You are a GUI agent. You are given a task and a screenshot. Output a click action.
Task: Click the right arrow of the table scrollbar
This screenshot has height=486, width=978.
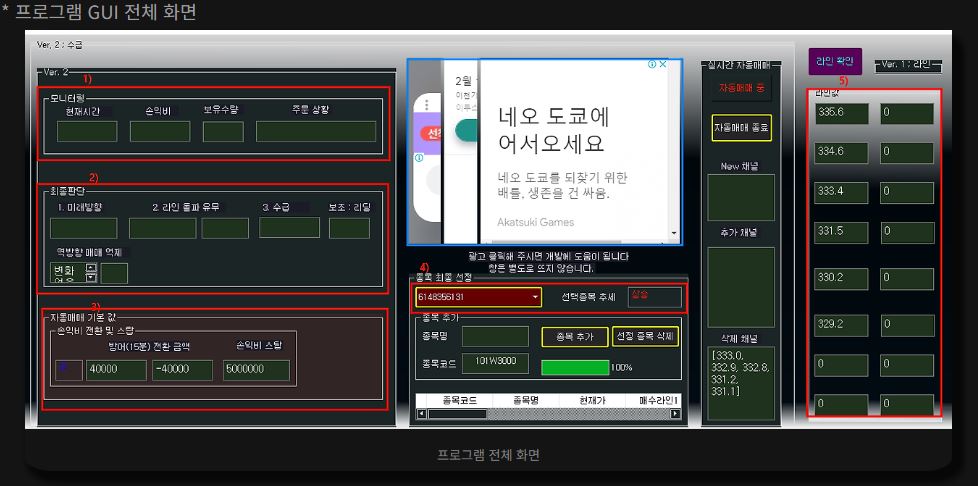[675, 414]
